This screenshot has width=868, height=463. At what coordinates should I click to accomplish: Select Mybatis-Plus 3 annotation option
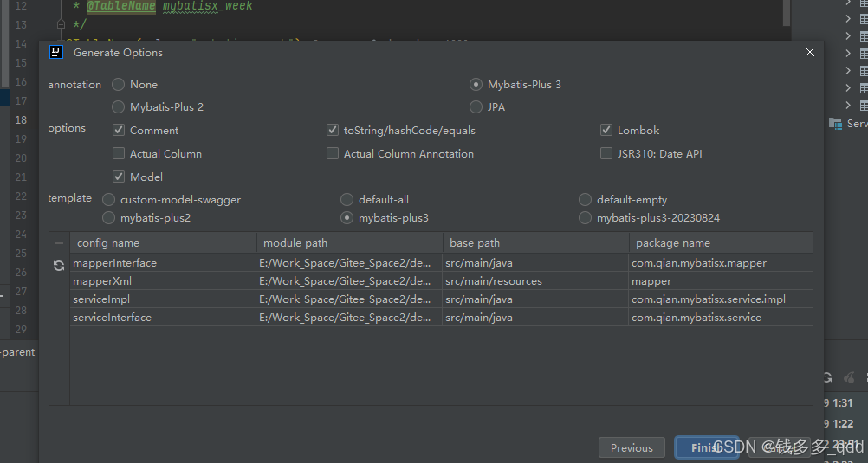click(x=476, y=85)
